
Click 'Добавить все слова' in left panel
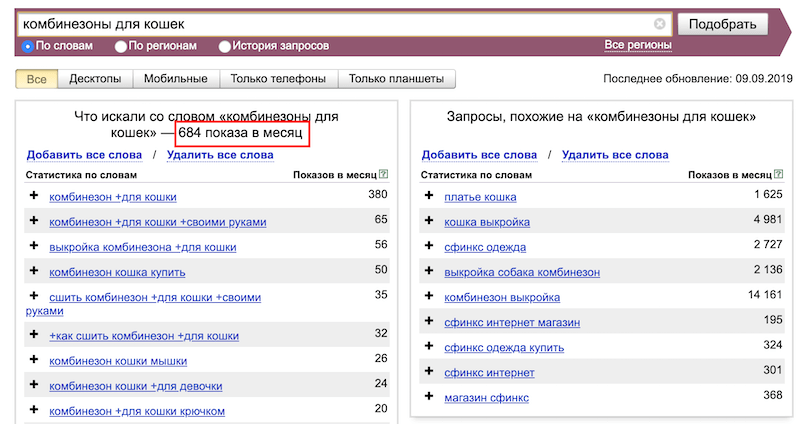tap(84, 155)
